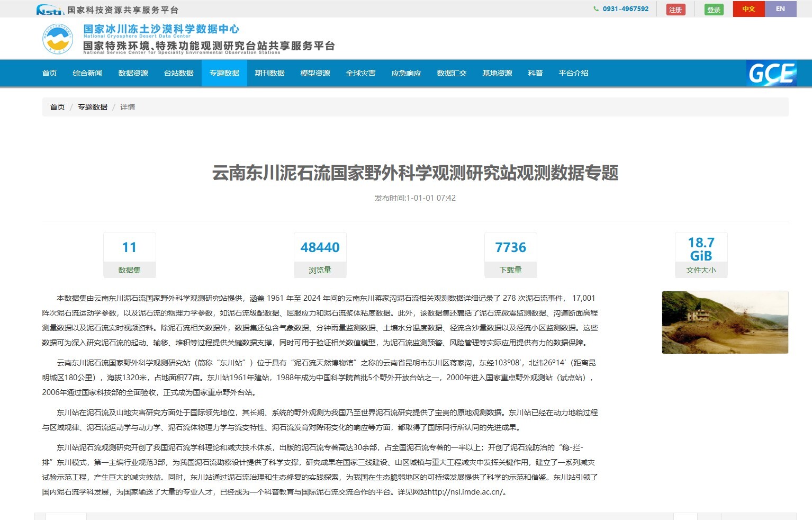Click the 首页 breadcrumb link
This screenshot has height=520, width=812.
[x=58, y=107]
